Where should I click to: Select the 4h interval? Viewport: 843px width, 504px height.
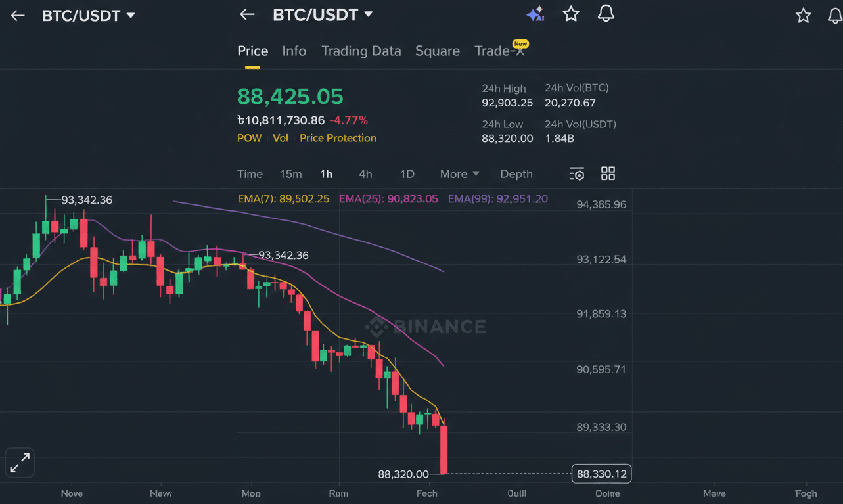click(x=365, y=174)
